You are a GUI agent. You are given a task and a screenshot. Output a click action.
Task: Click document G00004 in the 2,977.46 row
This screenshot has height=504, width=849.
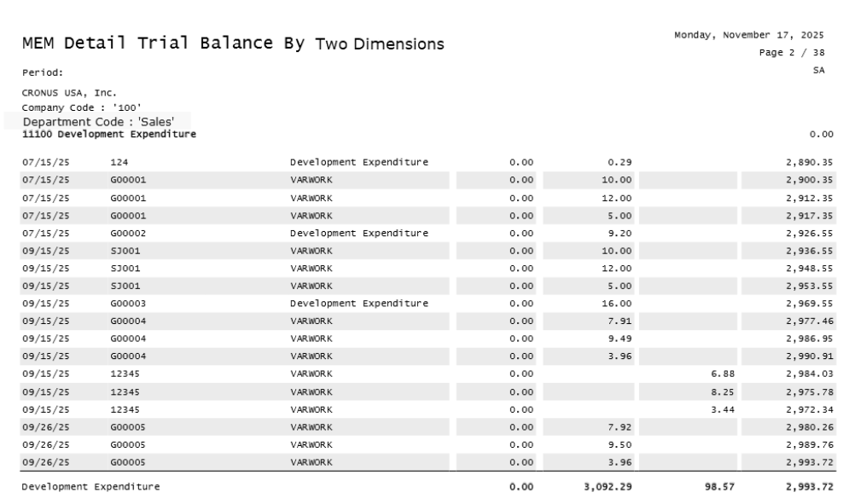pos(128,321)
